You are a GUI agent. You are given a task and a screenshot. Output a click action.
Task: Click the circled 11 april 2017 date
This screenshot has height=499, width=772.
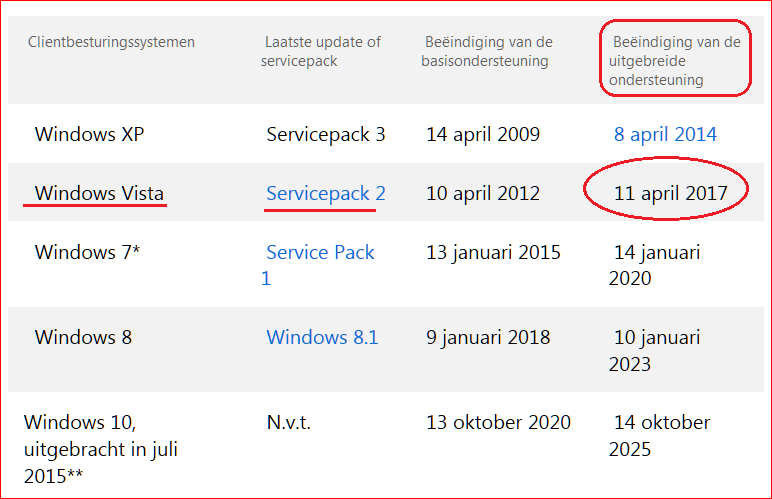(669, 193)
